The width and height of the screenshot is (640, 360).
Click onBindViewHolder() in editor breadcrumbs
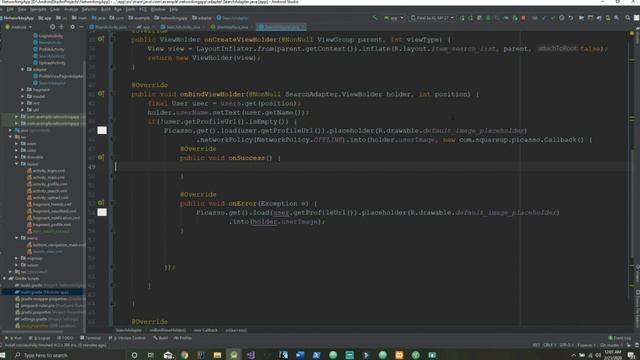pyautogui.click(x=167, y=330)
